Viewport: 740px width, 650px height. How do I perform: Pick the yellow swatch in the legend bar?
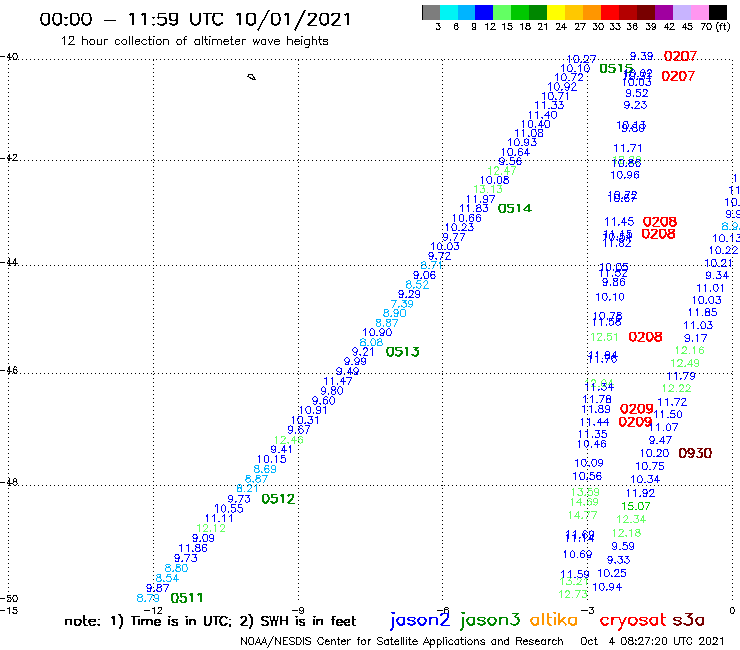tap(556, 12)
